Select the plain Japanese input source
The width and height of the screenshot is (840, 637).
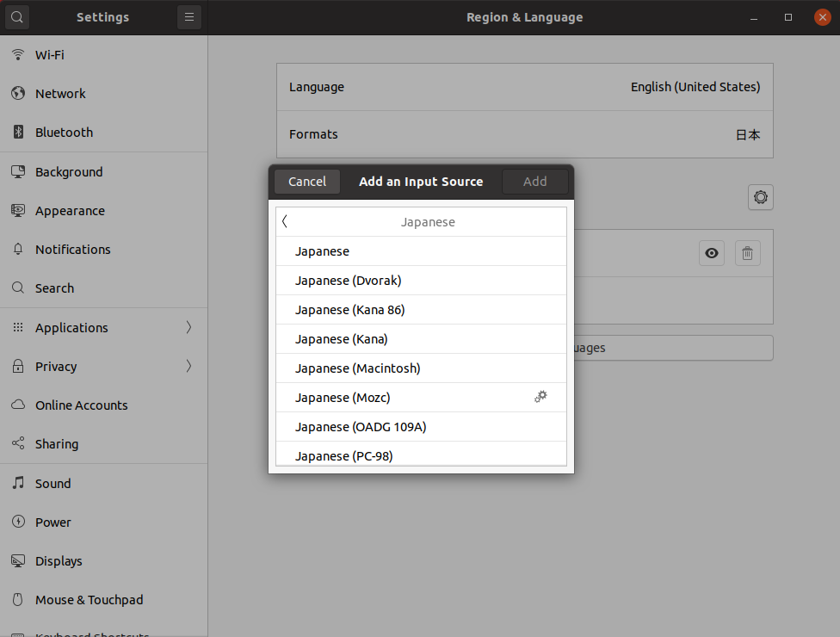click(421, 251)
